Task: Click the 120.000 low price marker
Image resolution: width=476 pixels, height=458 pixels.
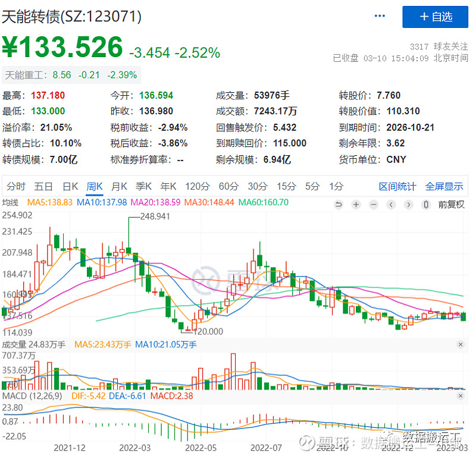Action: (208, 331)
